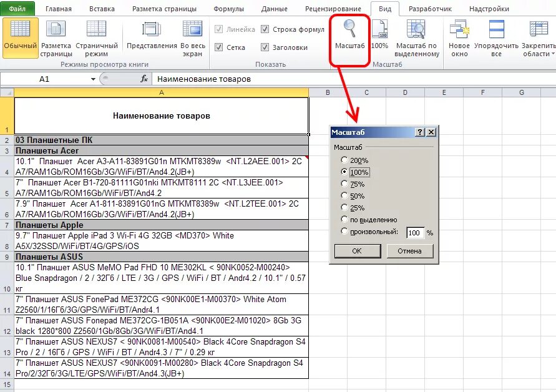This screenshot has width=556, height=392.
Task: Select the 100% zoom radio option
Action: tap(344, 172)
